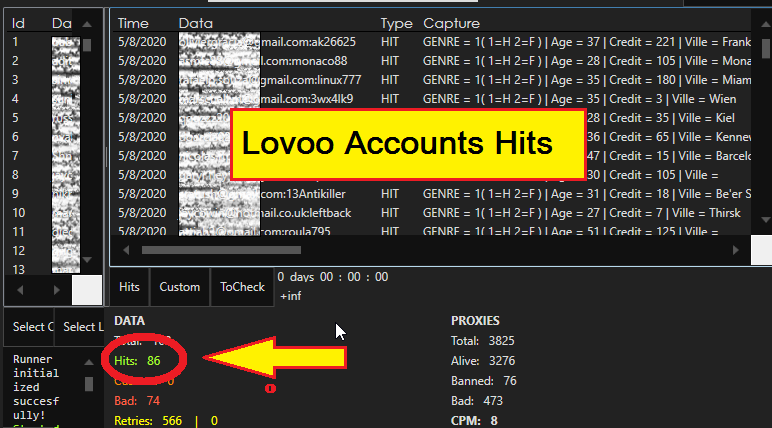The height and width of the screenshot is (428, 772).
Task: Click the left list horizontal scroll right arrow
Action: [56, 290]
